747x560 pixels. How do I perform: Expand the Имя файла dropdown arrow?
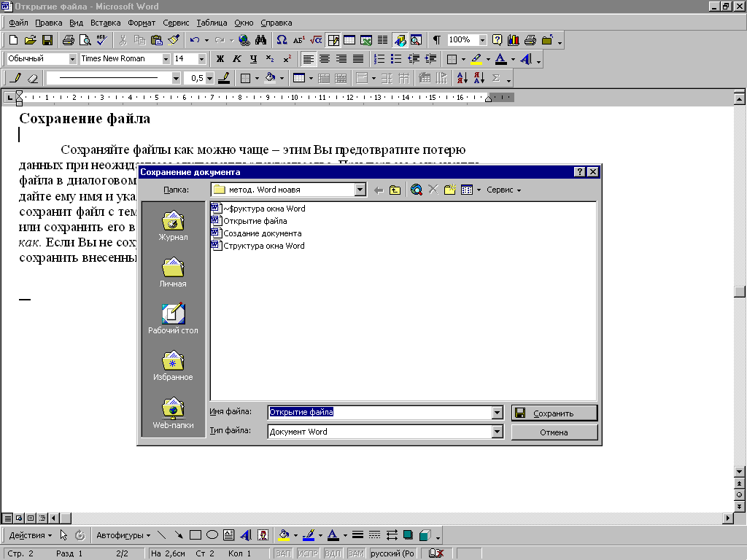(x=497, y=413)
